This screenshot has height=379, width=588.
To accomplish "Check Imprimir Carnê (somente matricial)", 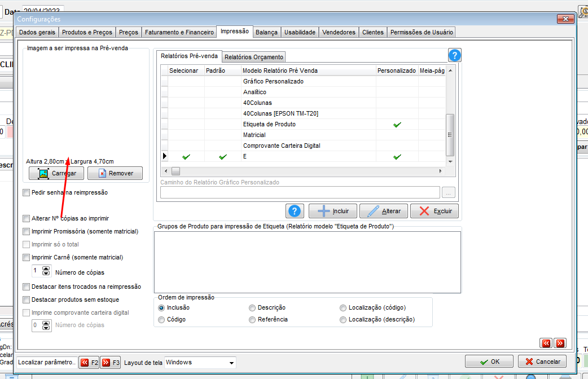I will [x=27, y=258].
